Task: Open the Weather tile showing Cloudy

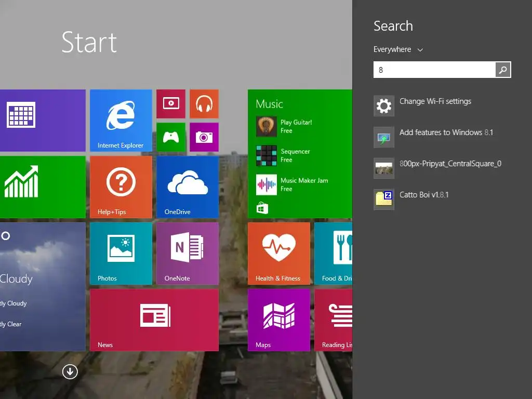Action: (43, 287)
